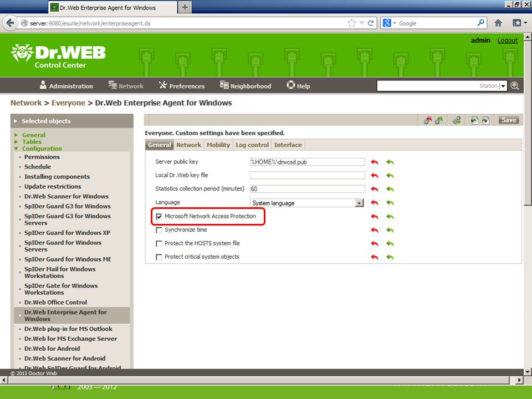Switch to the Network settings tab
Screen dimensions: 532x399
pyautogui.click(x=188, y=145)
